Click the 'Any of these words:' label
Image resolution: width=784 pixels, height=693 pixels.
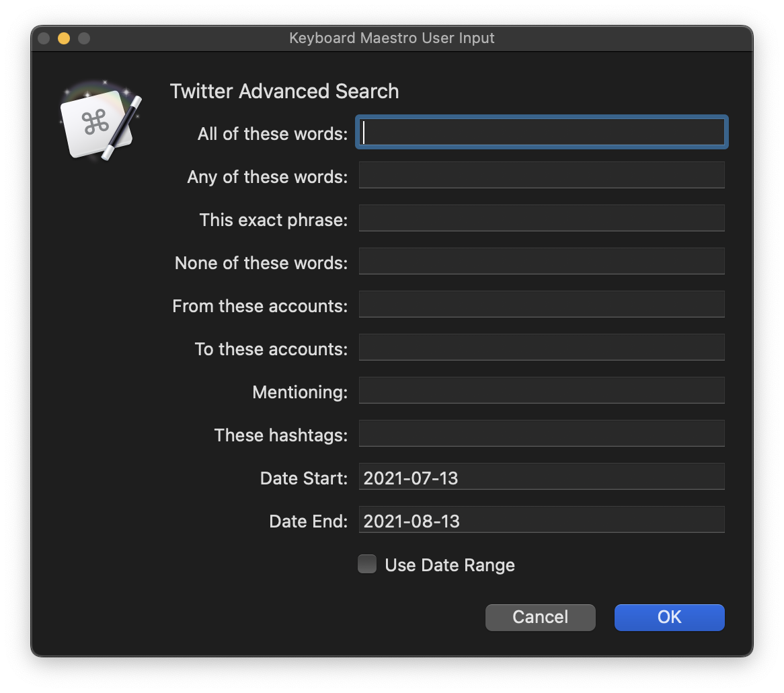coord(267,177)
